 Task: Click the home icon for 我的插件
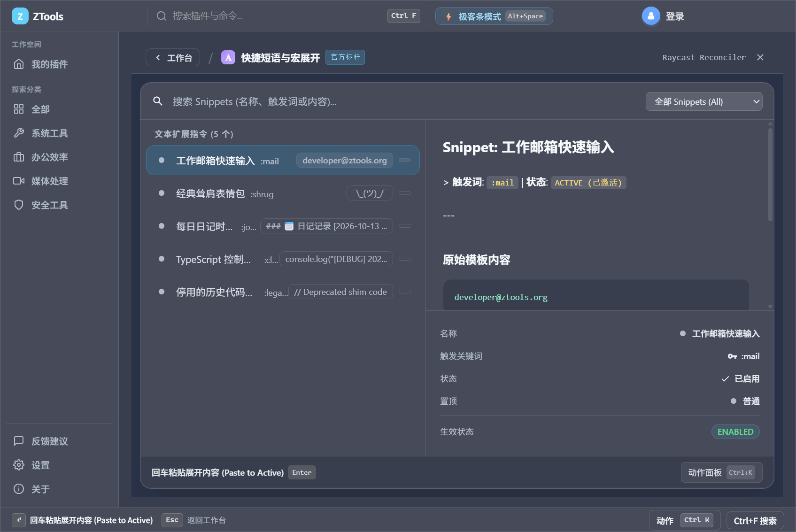19,64
